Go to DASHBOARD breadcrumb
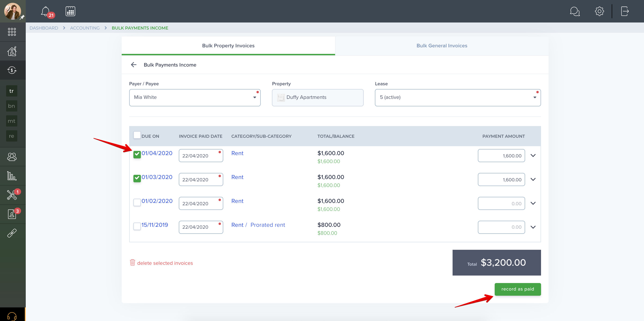 coord(44,28)
